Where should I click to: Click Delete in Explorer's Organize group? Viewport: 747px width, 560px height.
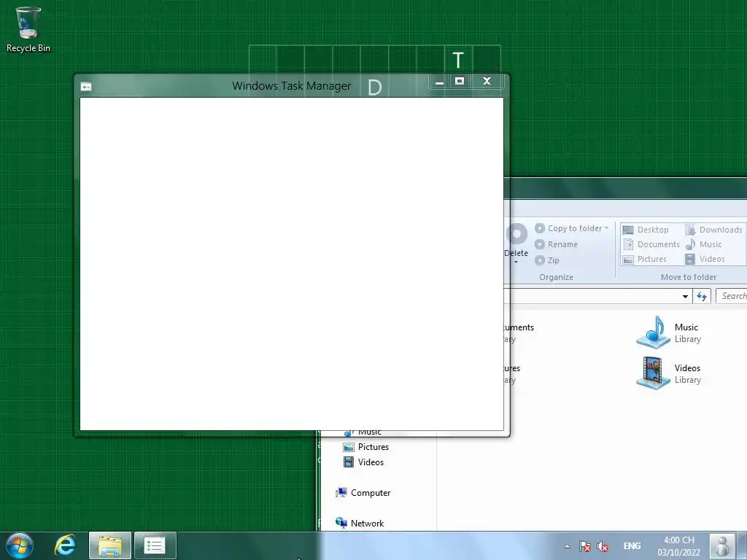click(x=516, y=241)
